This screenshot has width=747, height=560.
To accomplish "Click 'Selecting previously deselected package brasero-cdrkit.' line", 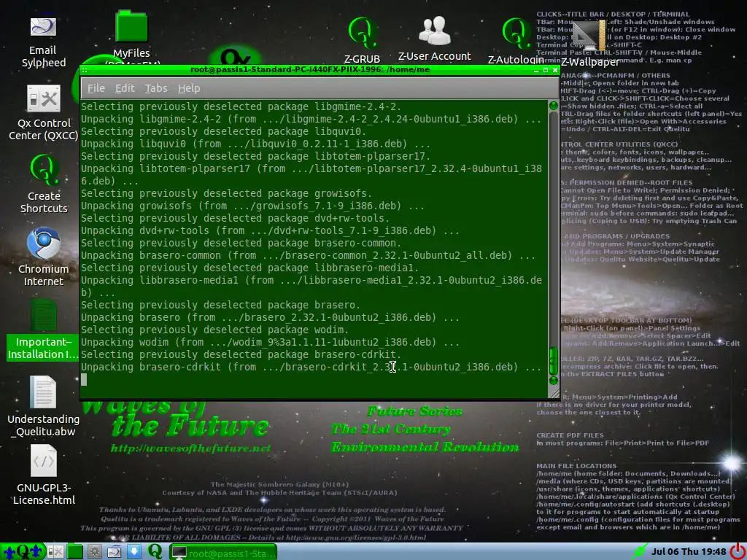I will [x=241, y=355].
